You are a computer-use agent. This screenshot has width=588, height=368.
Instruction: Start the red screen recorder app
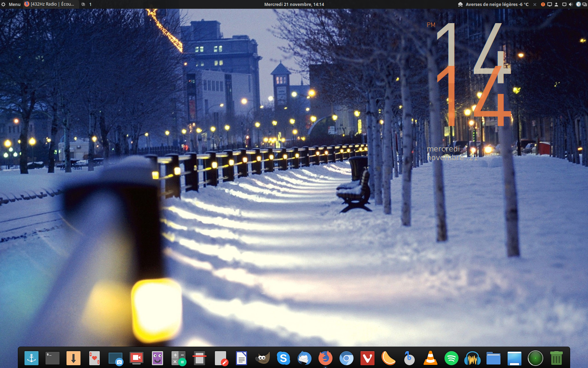[x=136, y=358]
